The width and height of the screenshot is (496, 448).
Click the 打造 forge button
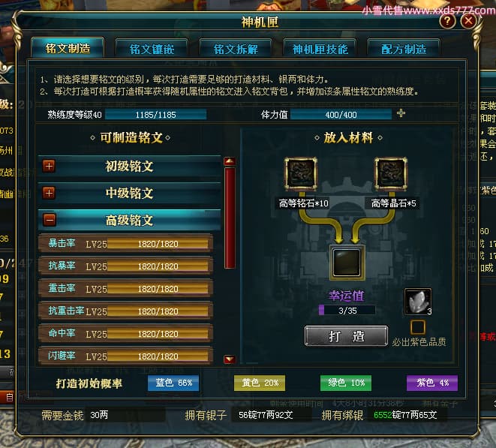[346, 336]
